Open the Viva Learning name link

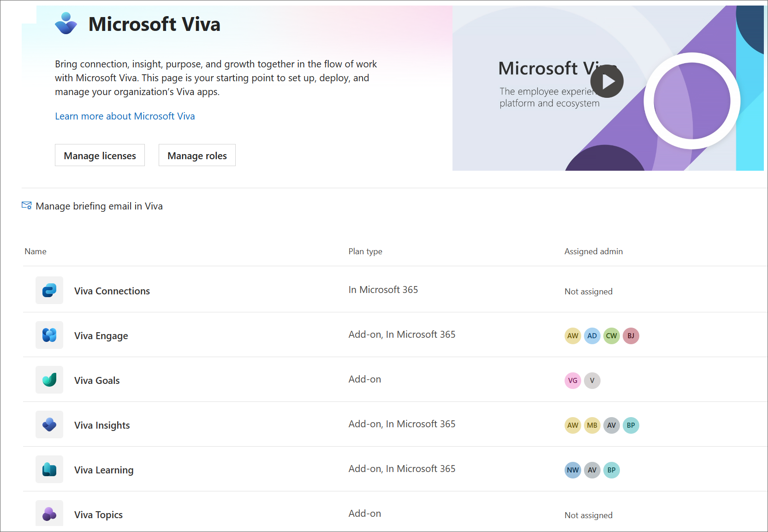coord(104,470)
